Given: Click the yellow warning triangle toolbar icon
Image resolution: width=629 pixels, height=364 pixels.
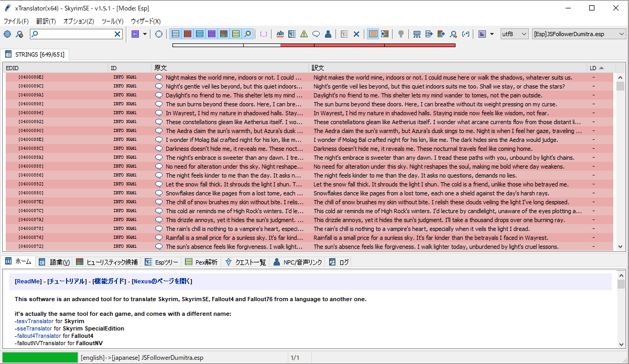Looking at the screenshot, I should pos(304,34).
